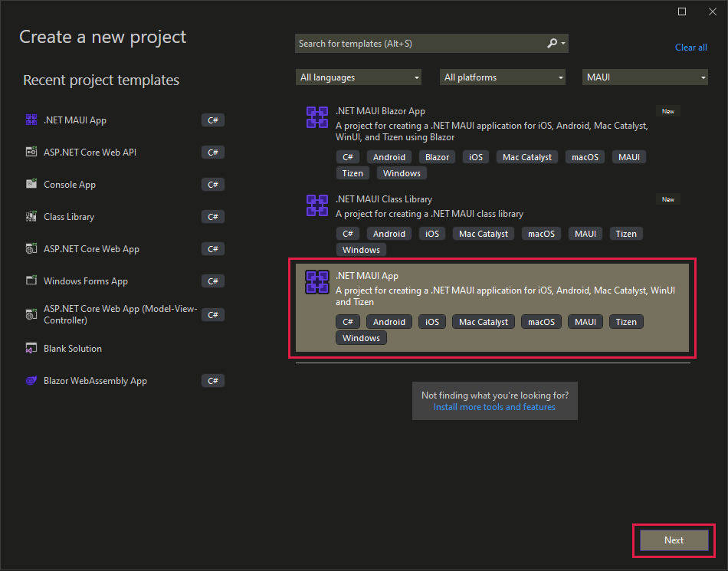Screen dimensions: 728x571
Task: Select .NET MAUI Class Library template title
Action: point(384,199)
